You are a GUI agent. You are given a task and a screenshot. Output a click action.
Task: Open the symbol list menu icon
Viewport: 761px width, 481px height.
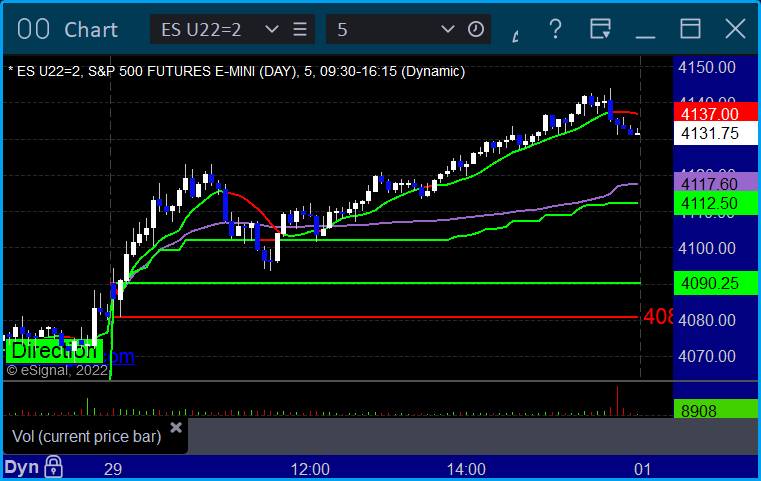coord(300,29)
